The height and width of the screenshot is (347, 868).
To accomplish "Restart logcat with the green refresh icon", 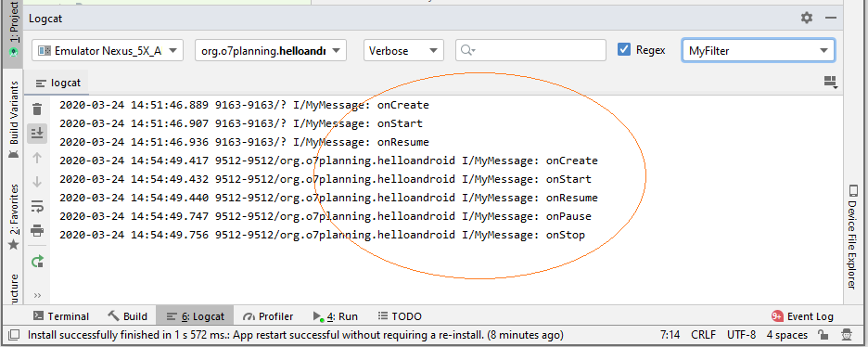I will (x=37, y=262).
